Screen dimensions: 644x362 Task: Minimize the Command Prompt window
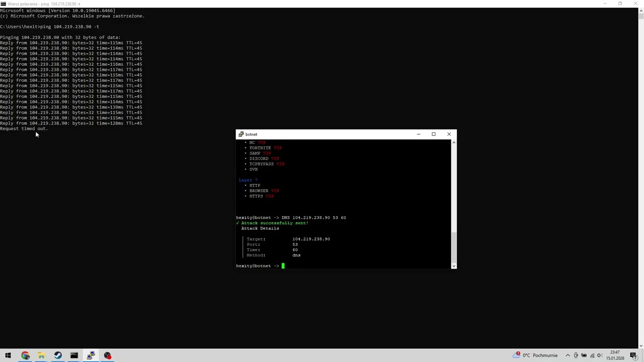point(605,4)
